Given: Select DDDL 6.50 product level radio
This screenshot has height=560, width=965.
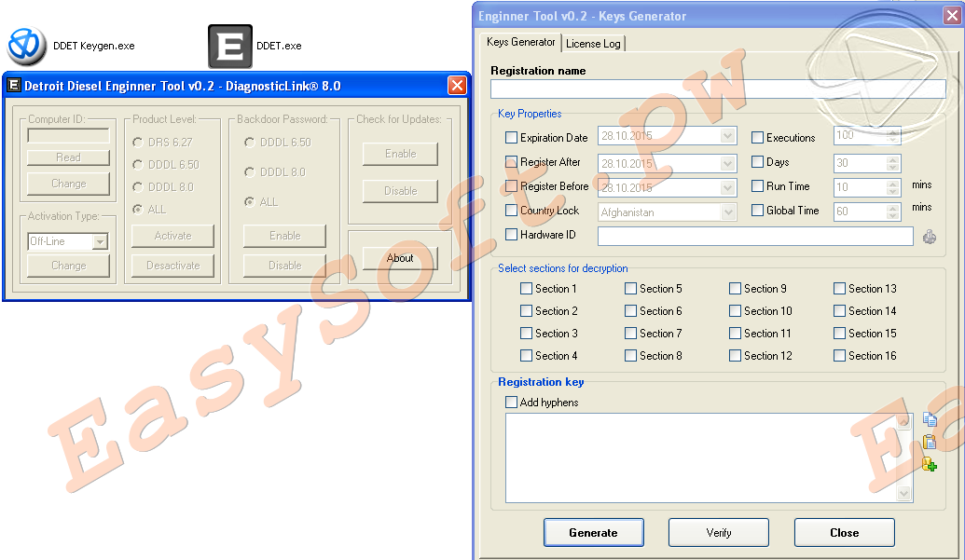Looking at the screenshot, I should [x=138, y=165].
